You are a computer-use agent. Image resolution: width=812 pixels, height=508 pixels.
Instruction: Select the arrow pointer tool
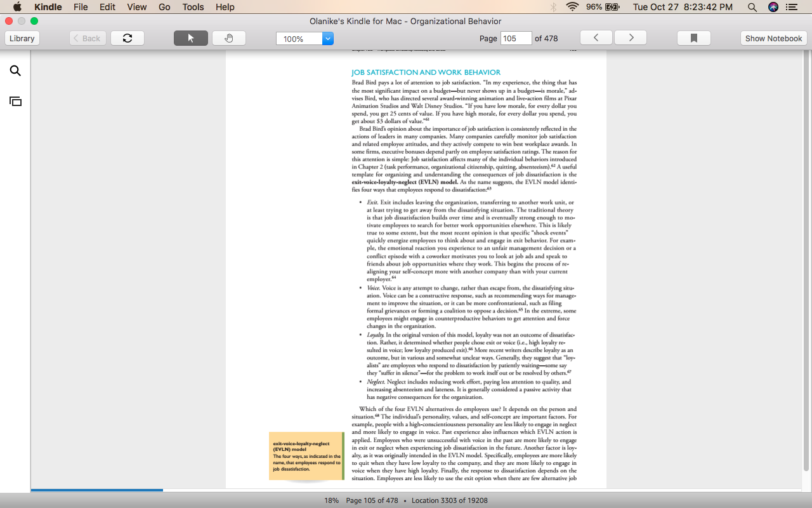pyautogui.click(x=191, y=38)
